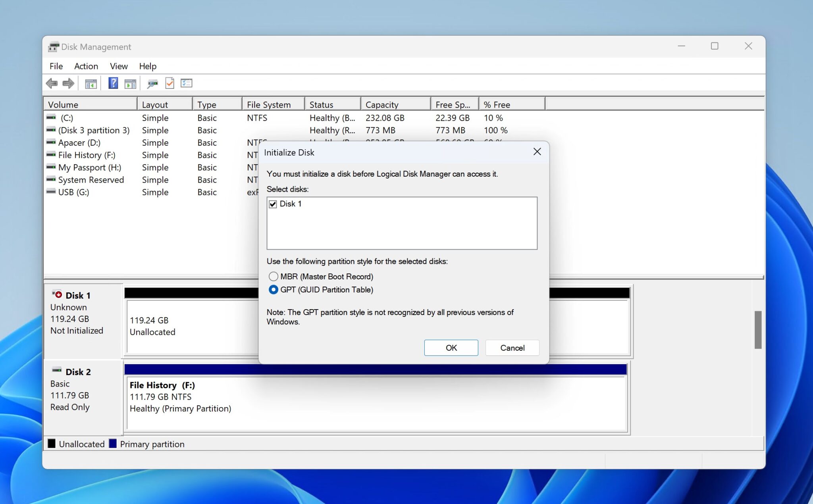Show the Action pane via its toolbar icon
This screenshot has height=504, width=813.
coord(131,83)
